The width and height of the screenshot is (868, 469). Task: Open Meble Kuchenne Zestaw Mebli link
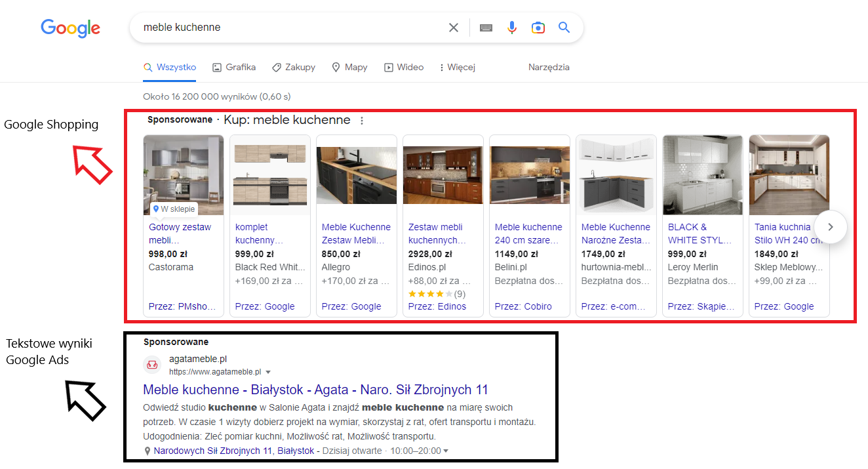[356, 234]
